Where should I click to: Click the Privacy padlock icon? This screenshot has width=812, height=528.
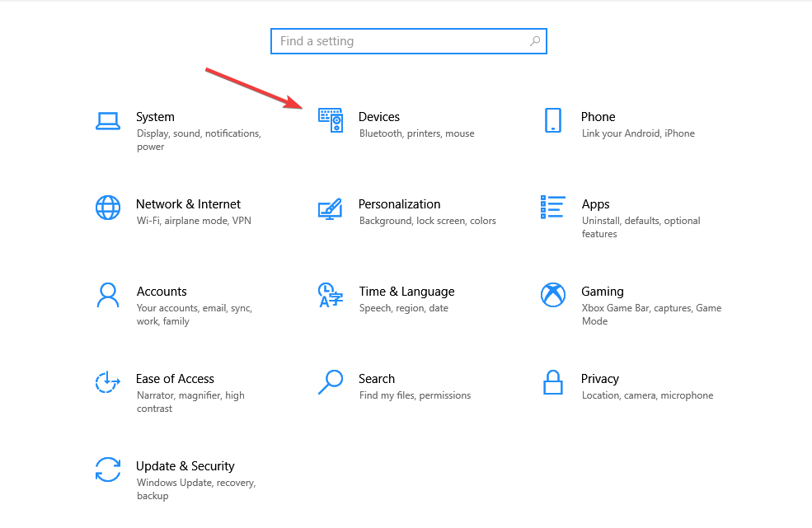[x=553, y=382]
